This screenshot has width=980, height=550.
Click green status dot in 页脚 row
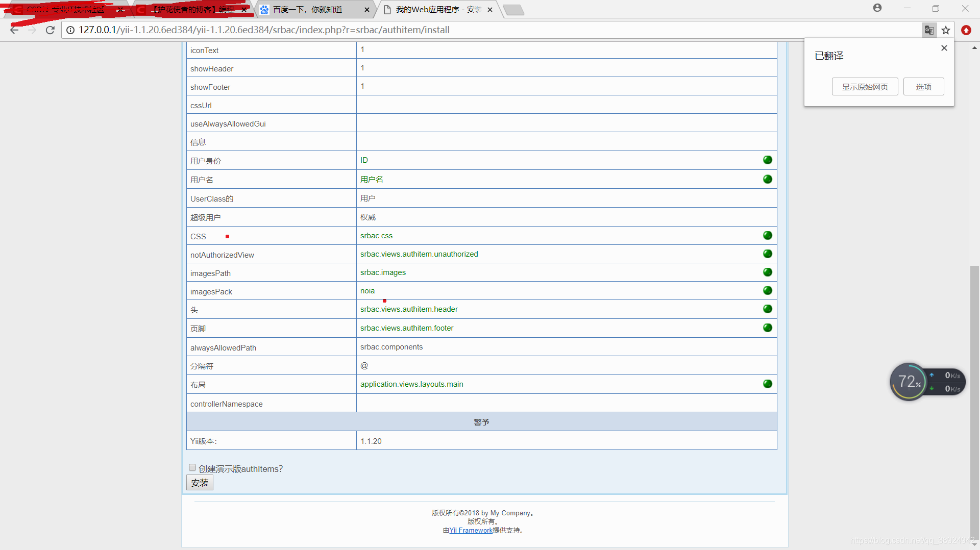tap(768, 328)
